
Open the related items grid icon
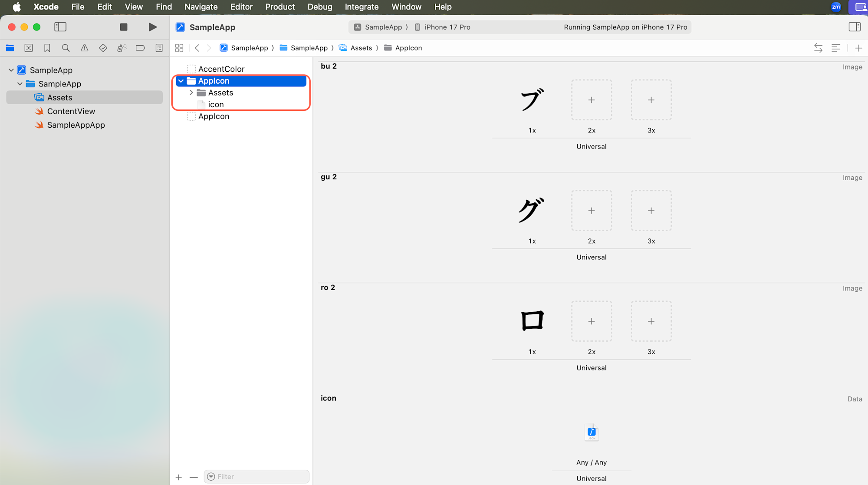pyautogui.click(x=179, y=48)
